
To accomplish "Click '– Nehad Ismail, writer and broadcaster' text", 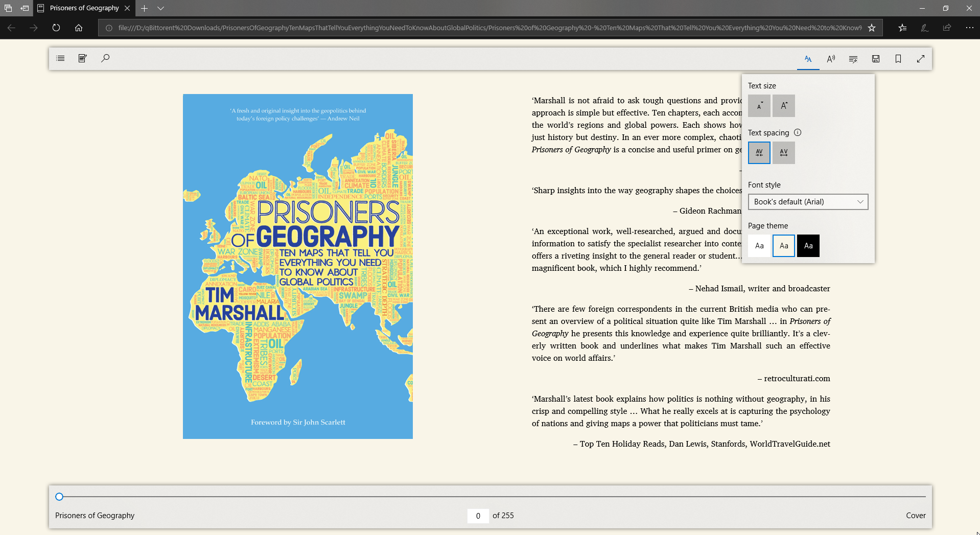I will click(x=759, y=289).
